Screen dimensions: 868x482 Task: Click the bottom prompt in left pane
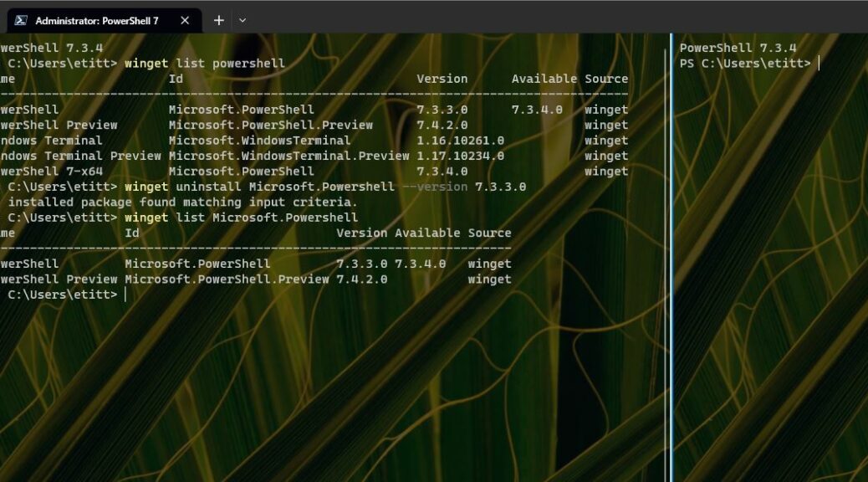[63, 295]
